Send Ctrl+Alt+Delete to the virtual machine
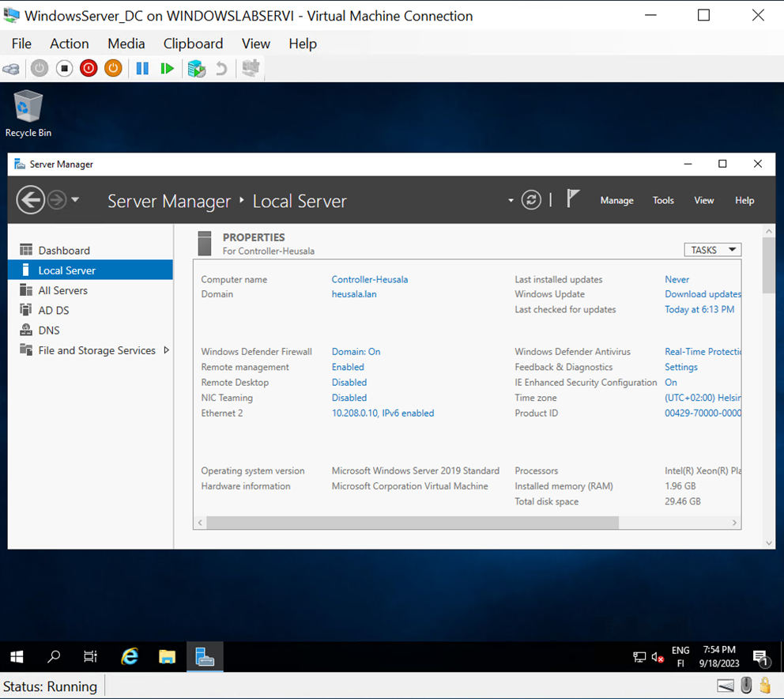Screen dimensions: 784x699 coord(11,69)
